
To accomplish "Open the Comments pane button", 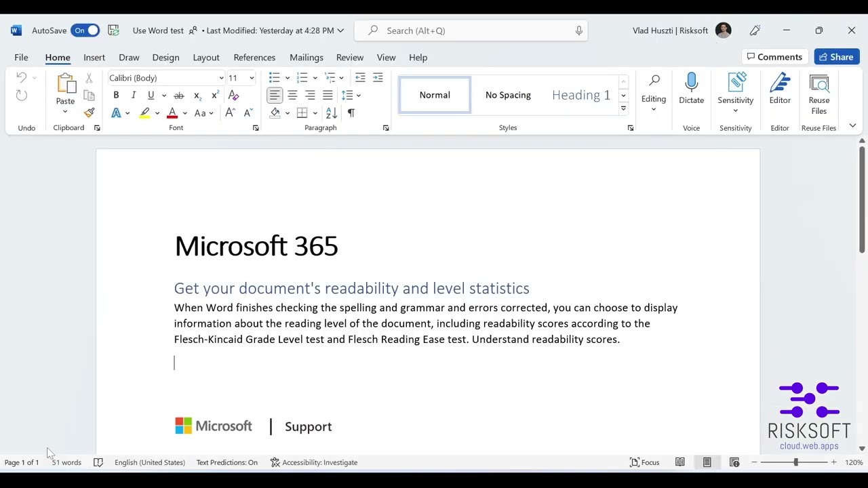I will tap(774, 57).
